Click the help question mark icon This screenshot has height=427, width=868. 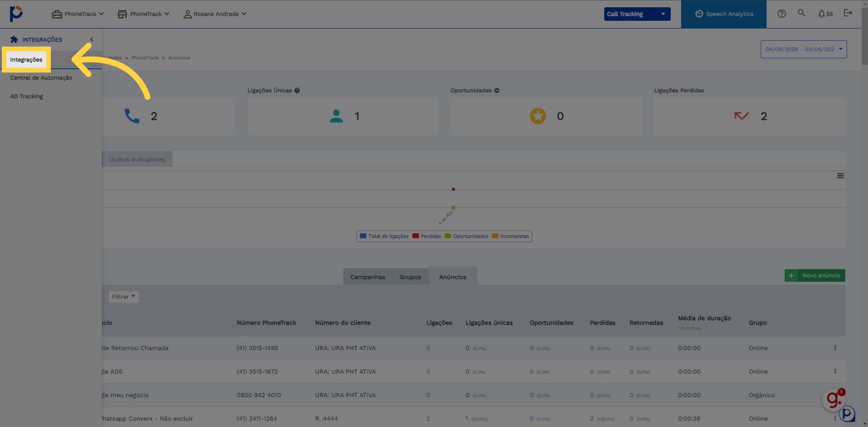782,14
